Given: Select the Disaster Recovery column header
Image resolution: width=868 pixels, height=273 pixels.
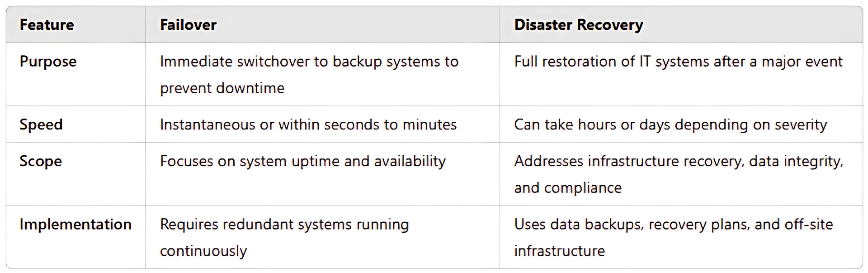Looking at the screenshot, I should click(578, 25).
